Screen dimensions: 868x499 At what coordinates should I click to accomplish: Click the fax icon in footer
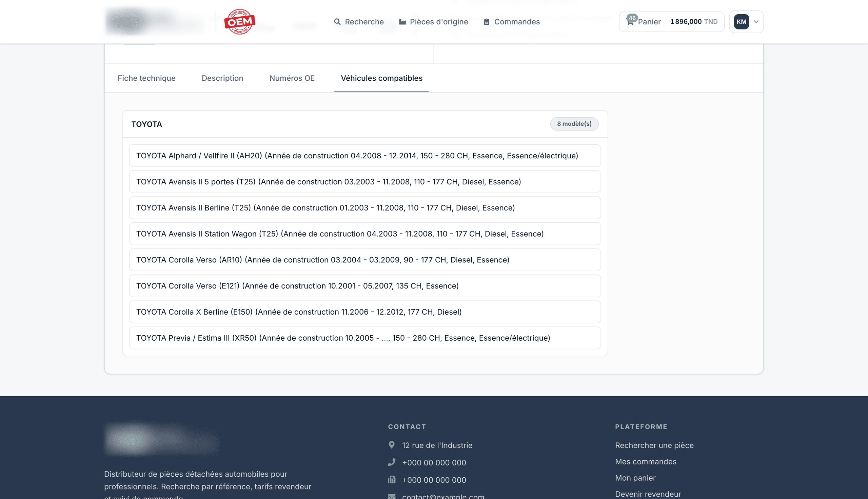(x=392, y=479)
